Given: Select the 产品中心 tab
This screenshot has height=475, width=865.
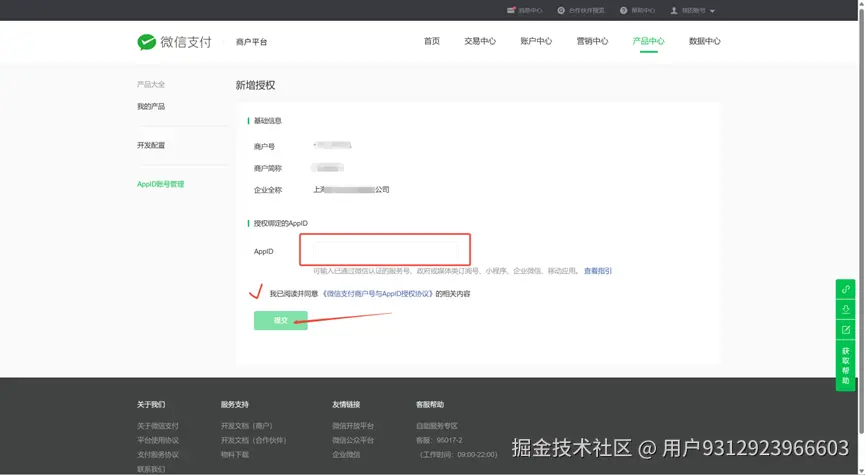Looking at the screenshot, I should pos(649,41).
